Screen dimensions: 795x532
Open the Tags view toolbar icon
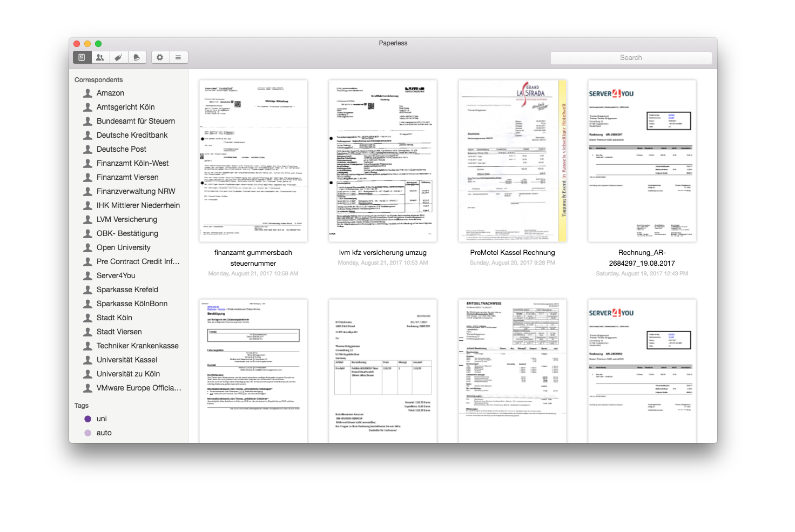(x=118, y=57)
